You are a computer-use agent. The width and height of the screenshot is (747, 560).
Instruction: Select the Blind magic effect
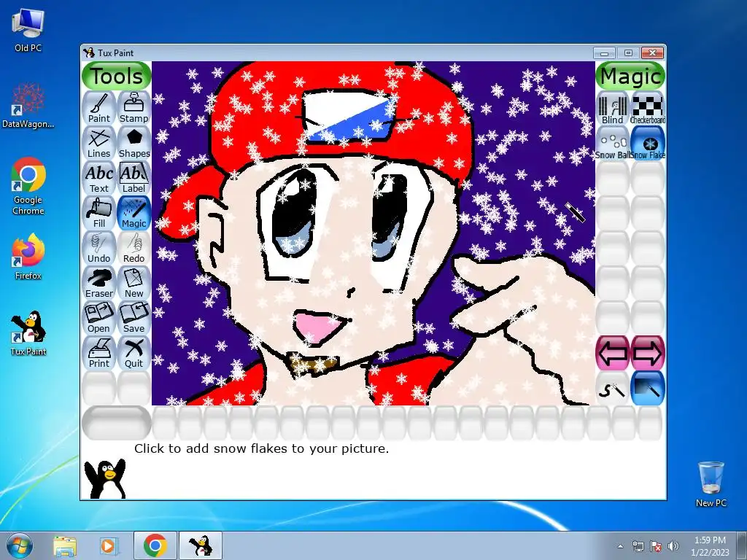click(x=613, y=109)
